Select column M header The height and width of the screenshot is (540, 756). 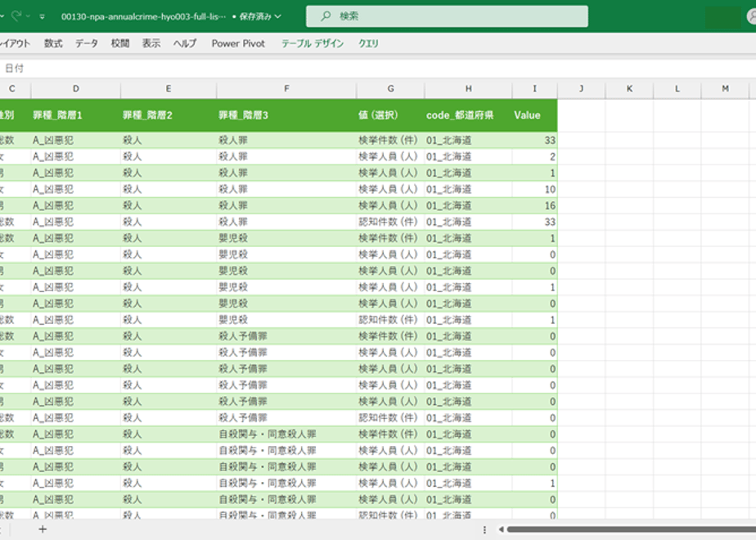pos(725,88)
